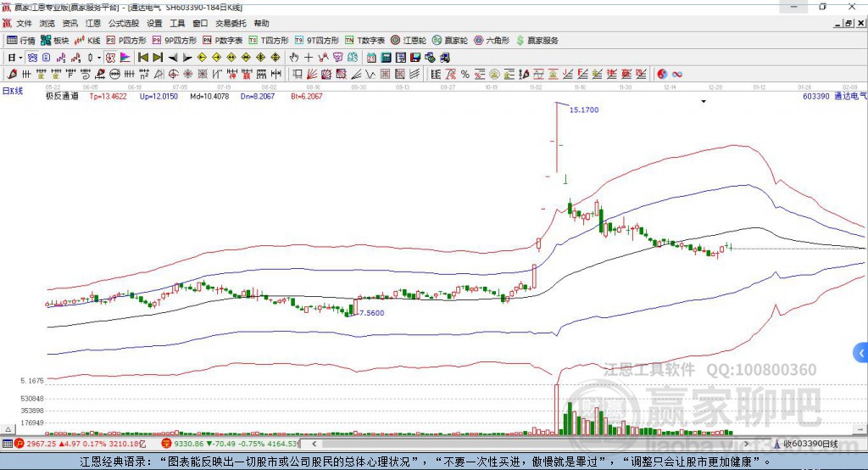Select the crosshair cursor tool
This screenshot has width=868, height=470.
click(x=309, y=58)
